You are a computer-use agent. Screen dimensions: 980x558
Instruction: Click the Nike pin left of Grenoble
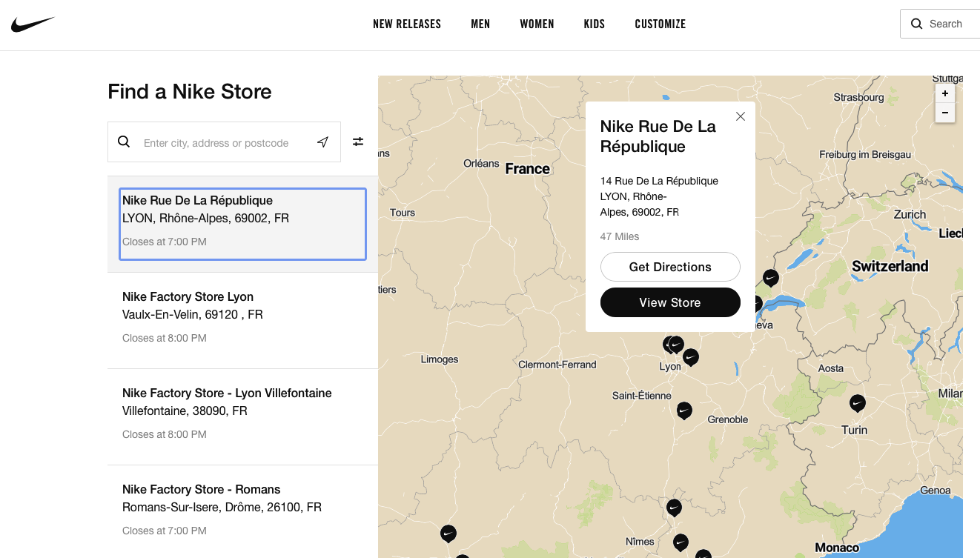685,411
